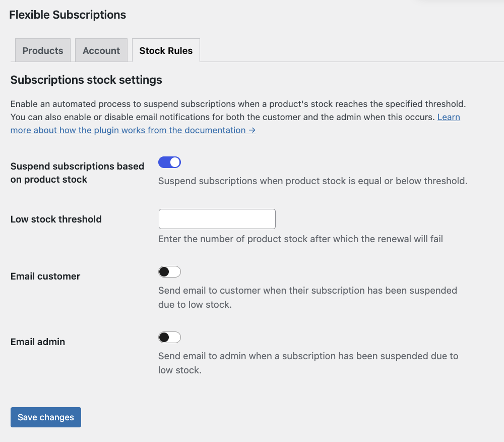Open the plugin documentation link
504x442 pixels.
pos(133,130)
